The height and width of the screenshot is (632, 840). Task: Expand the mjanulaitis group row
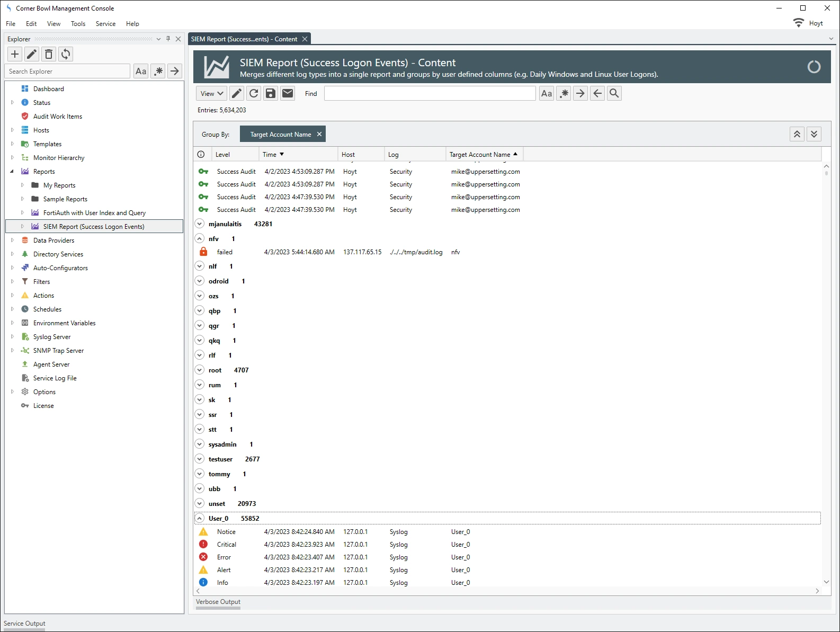pyautogui.click(x=200, y=224)
